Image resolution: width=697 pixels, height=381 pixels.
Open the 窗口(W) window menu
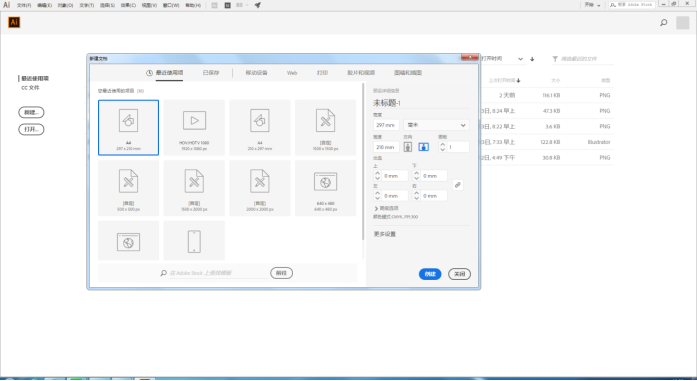pyautogui.click(x=171, y=5)
